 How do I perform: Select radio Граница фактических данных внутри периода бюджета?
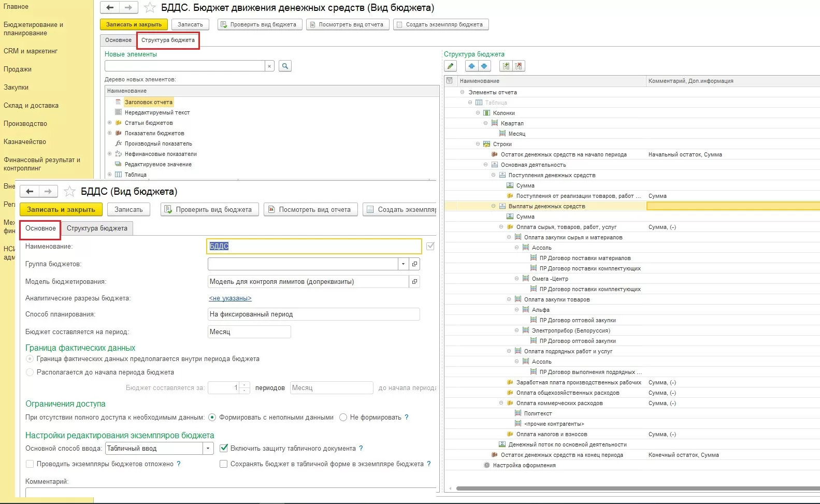[x=30, y=359]
